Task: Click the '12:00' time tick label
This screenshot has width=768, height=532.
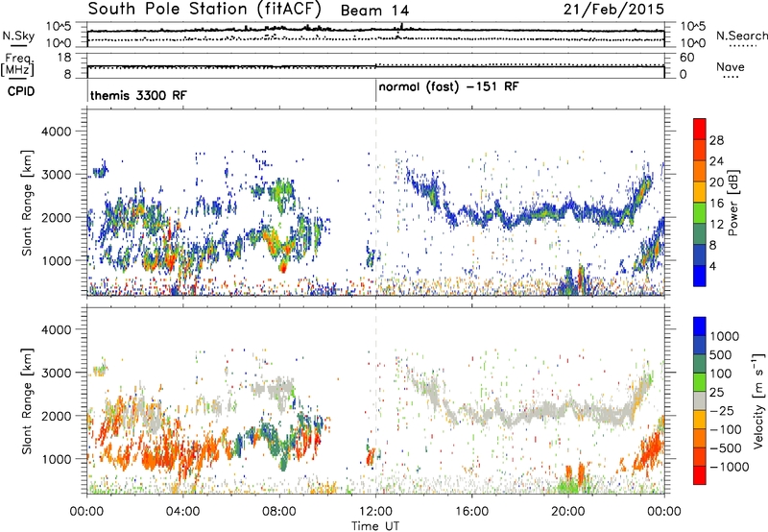Action: (x=375, y=512)
